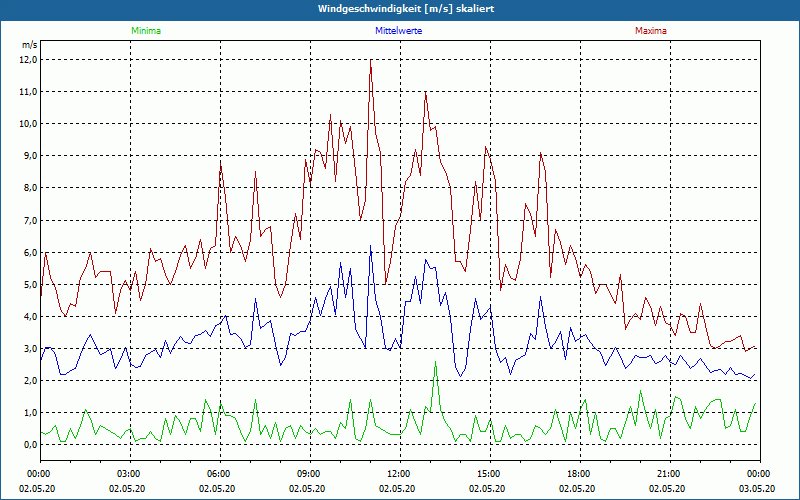
Task: Click the 21:00 time axis label
Action: point(669,474)
